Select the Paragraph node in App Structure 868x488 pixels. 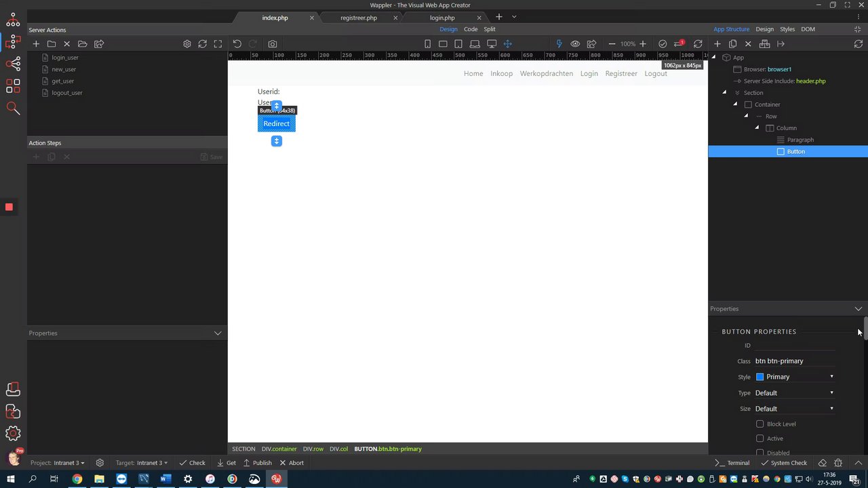(x=800, y=140)
